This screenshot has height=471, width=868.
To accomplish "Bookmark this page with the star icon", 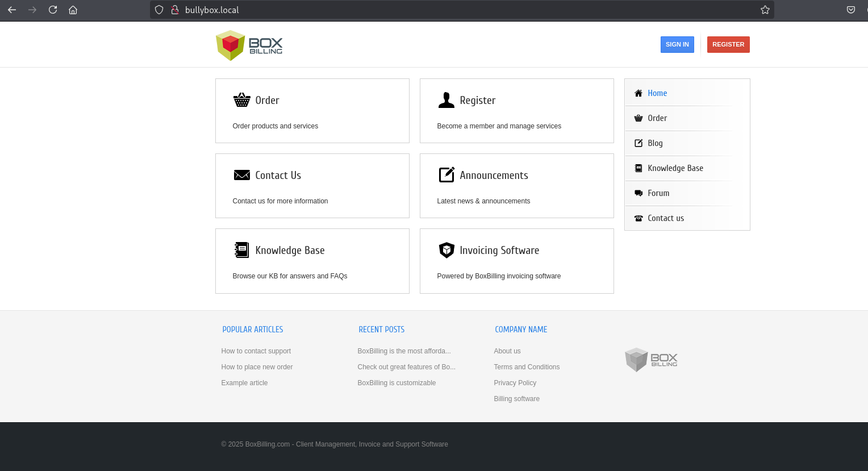I will click(x=765, y=10).
